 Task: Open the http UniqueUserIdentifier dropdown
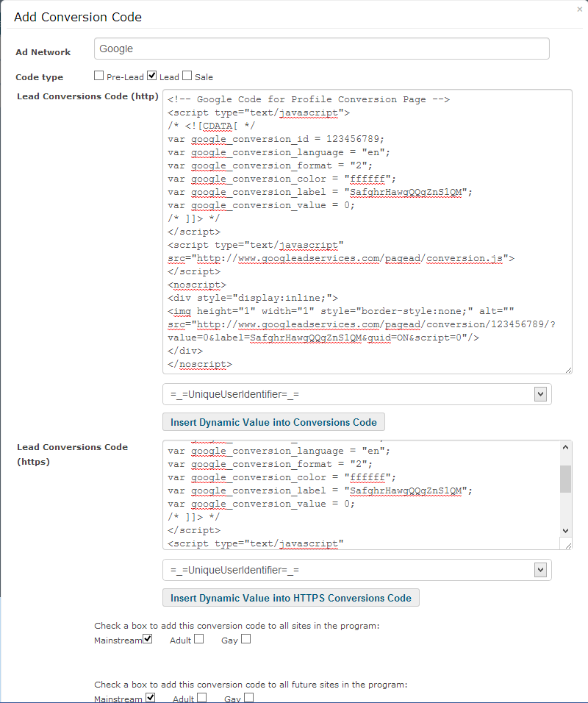[356, 394]
